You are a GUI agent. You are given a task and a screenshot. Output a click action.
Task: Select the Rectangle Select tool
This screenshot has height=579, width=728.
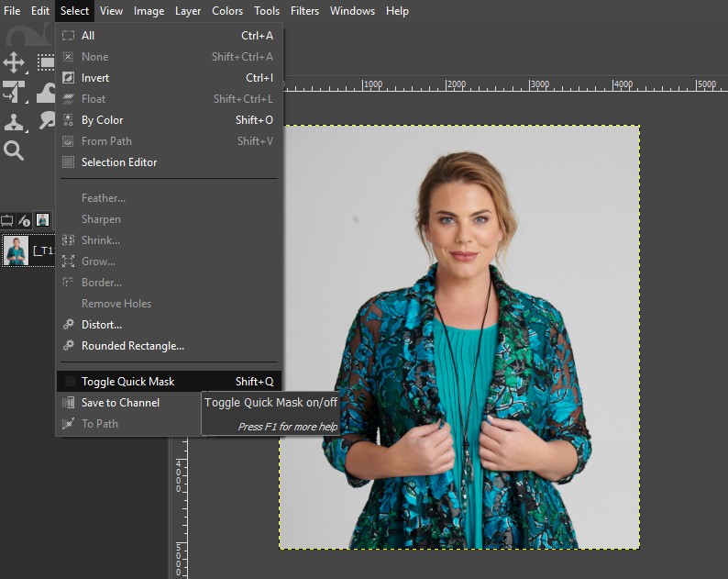(45, 62)
